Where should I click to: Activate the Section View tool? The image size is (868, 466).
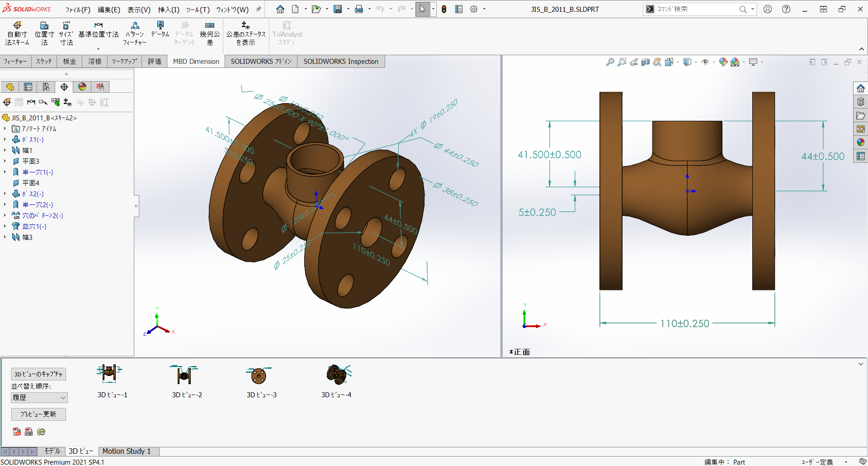pyautogui.click(x=645, y=62)
